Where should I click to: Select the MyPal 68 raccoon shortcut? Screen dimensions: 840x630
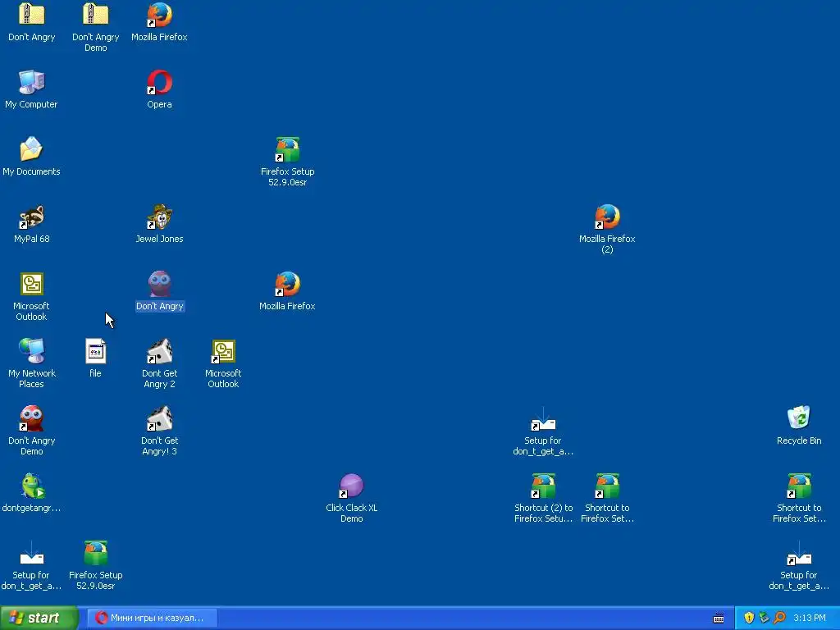click(32, 217)
